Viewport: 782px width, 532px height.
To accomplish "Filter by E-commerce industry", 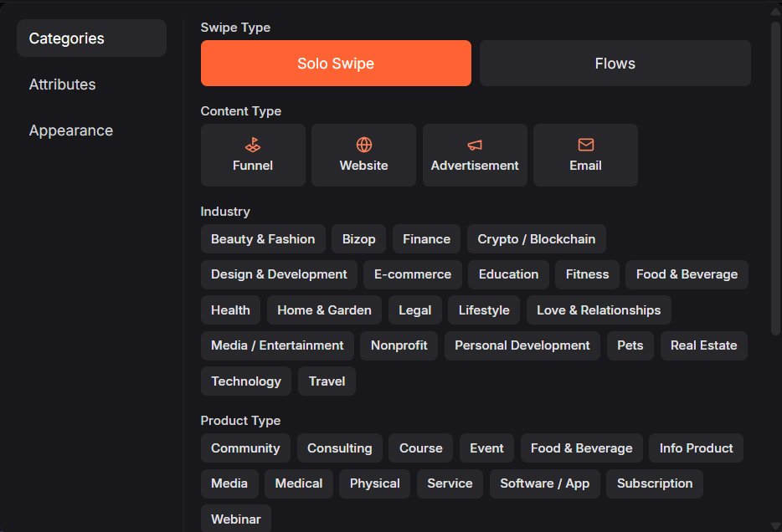I will (413, 274).
